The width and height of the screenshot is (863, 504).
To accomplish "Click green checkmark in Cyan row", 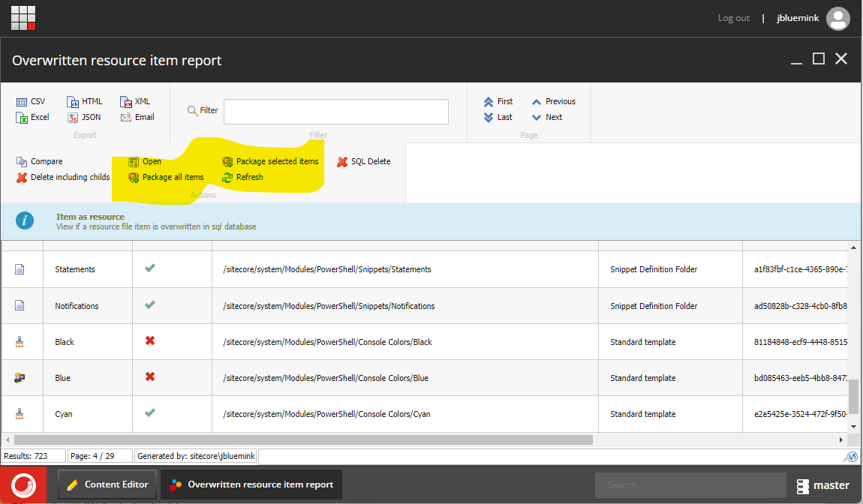I will pyautogui.click(x=149, y=412).
